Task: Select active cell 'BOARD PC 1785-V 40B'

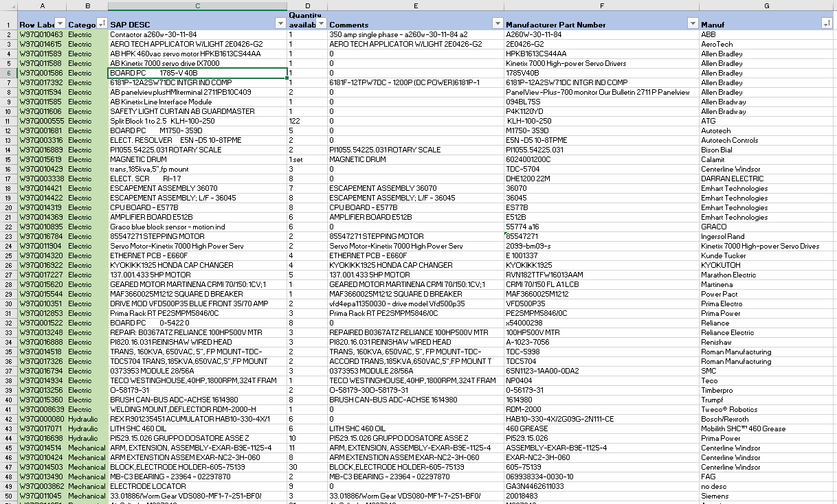Action: coord(197,73)
